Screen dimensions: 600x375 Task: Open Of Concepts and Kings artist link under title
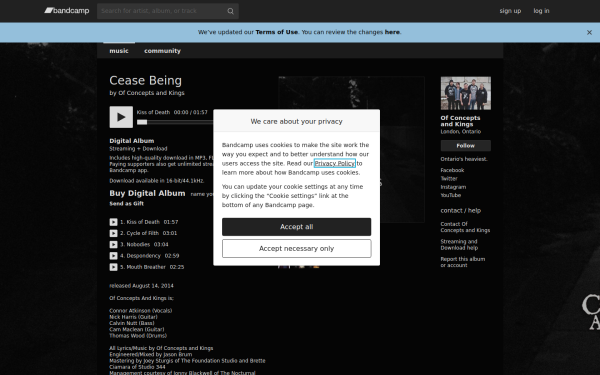tap(151, 93)
